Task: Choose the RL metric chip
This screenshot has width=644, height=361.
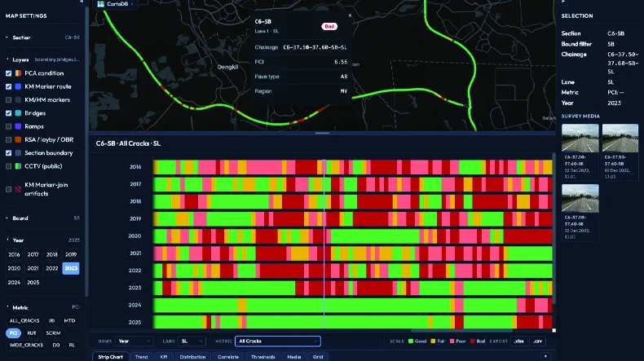Action: click(x=72, y=345)
